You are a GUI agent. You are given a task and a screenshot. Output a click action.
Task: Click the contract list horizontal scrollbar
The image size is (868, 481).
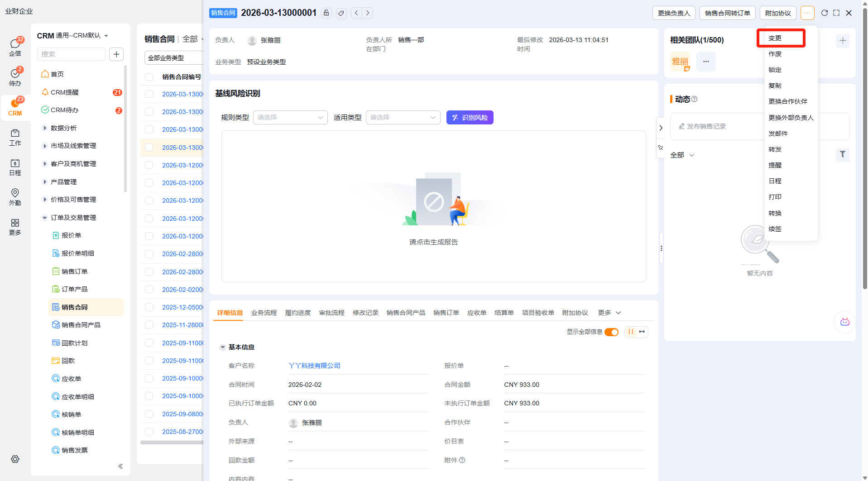click(172, 443)
